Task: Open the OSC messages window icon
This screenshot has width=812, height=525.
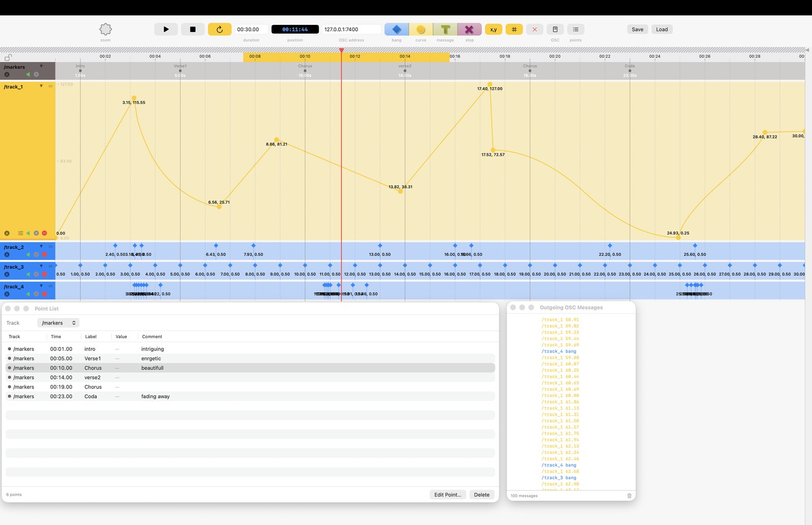Action: coord(555,29)
